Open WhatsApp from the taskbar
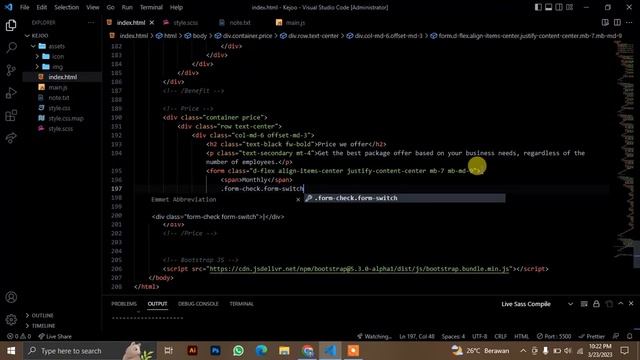The width and height of the screenshot is (640, 360). click(238, 351)
